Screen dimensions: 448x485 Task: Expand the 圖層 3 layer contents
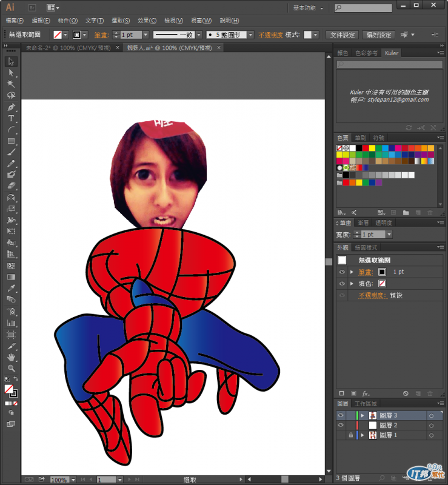pos(363,416)
